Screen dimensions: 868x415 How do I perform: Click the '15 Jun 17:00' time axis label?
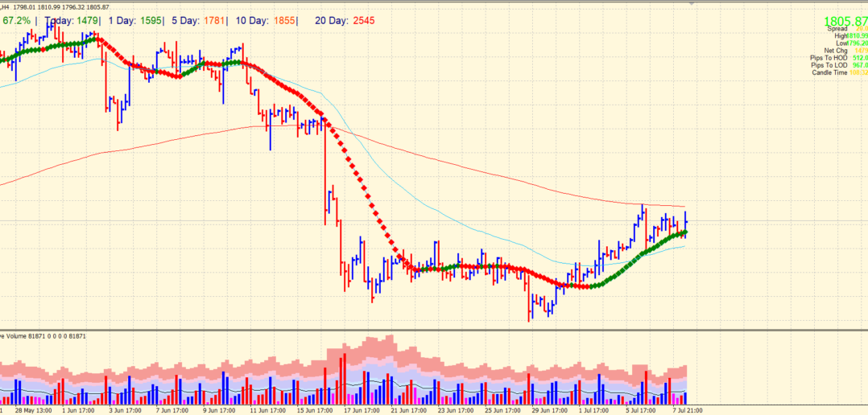click(315, 411)
